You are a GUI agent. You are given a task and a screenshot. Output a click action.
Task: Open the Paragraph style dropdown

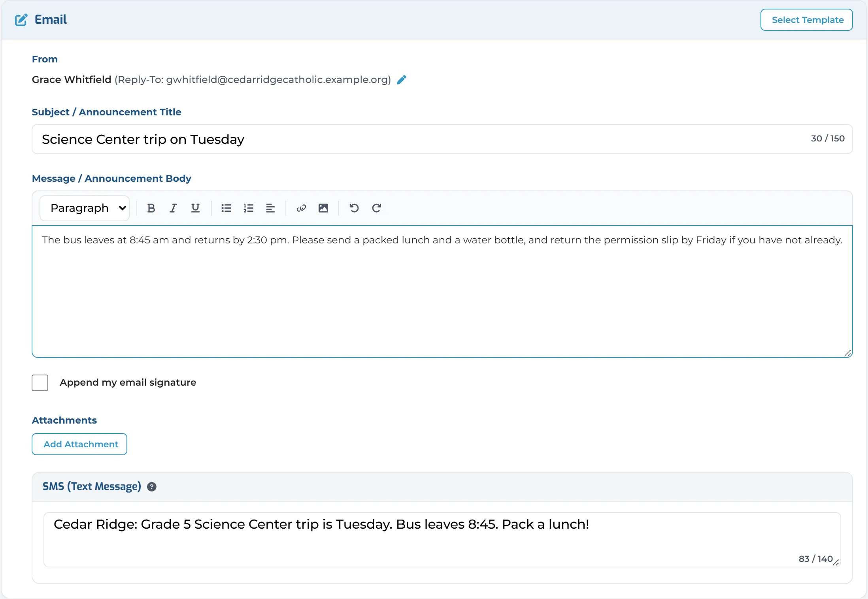85,208
